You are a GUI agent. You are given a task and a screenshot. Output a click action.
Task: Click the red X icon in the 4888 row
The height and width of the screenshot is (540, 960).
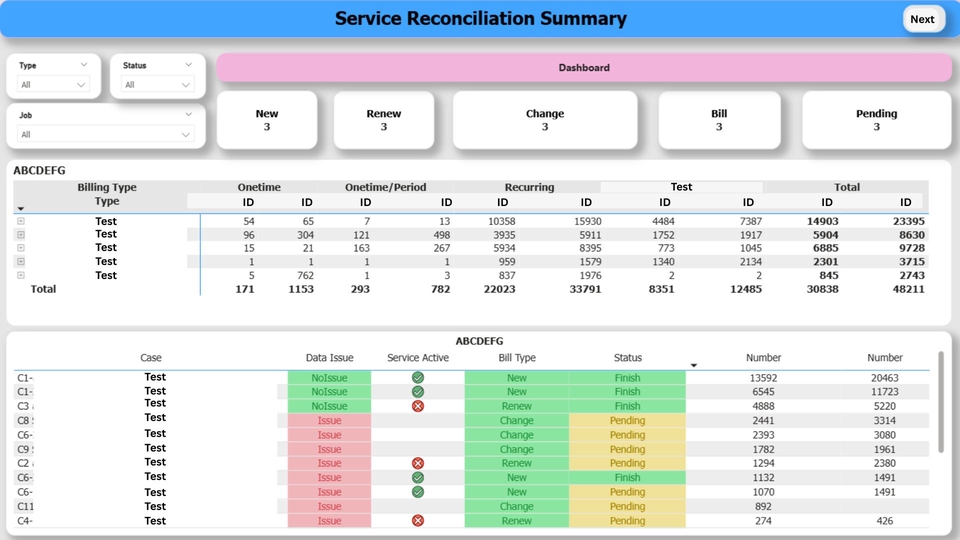point(418,406)
